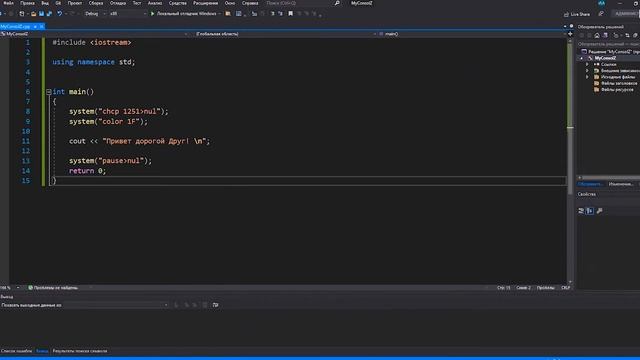This screenshot has height=360, width=640.
Task: Switch to the Изменения tab
Action: [x=620, y=184]
